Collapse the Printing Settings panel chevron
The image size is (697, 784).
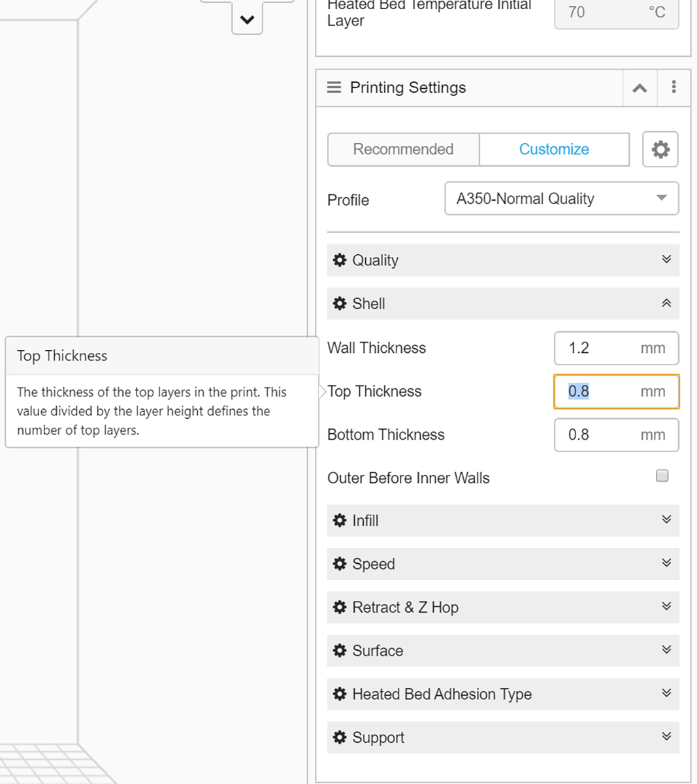pyautogui.click(x=640, y=88)
